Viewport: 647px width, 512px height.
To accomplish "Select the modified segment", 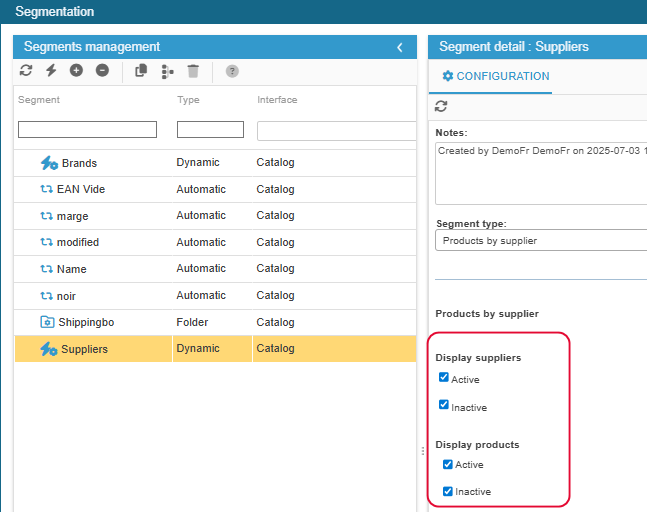I will (78, 242).
